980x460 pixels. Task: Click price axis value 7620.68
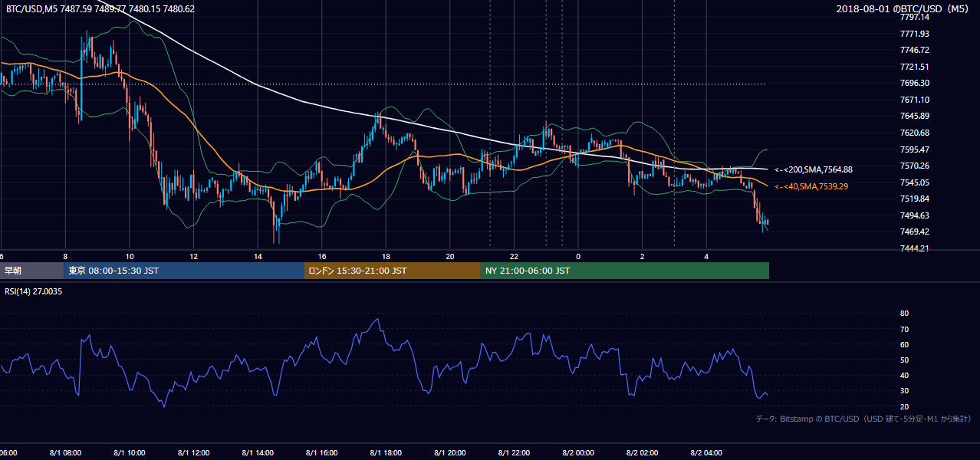[915, 133]
